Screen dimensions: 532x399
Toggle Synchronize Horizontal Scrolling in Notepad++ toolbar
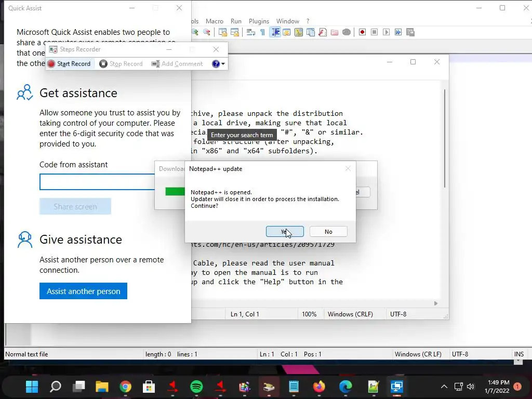click(234, 32)
